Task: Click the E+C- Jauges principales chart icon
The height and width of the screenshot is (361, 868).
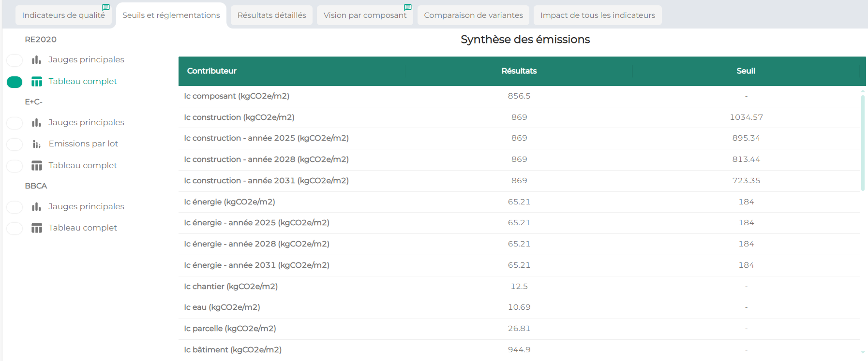Action: click(36, 123)
